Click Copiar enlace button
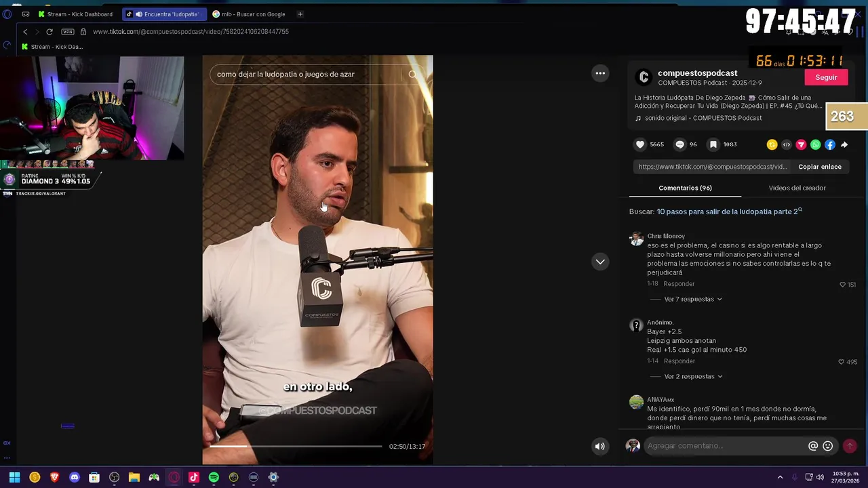This screenshot has height=488, width=868. (820, 167)
